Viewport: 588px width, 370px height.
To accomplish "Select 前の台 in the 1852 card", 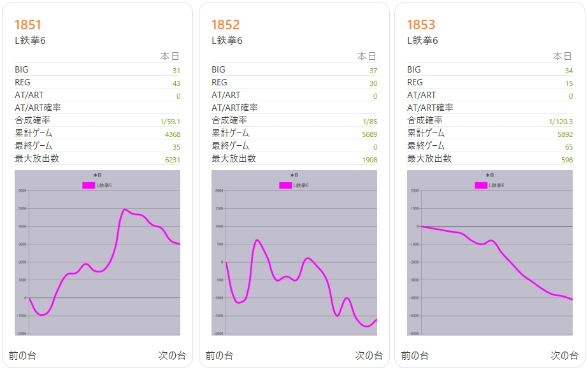I will pos(219,355).
